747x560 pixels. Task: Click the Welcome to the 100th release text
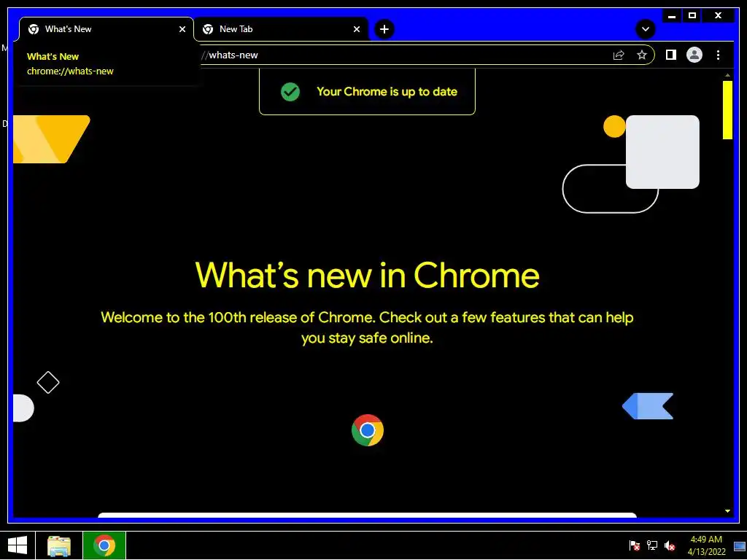(x=367, y=327)
